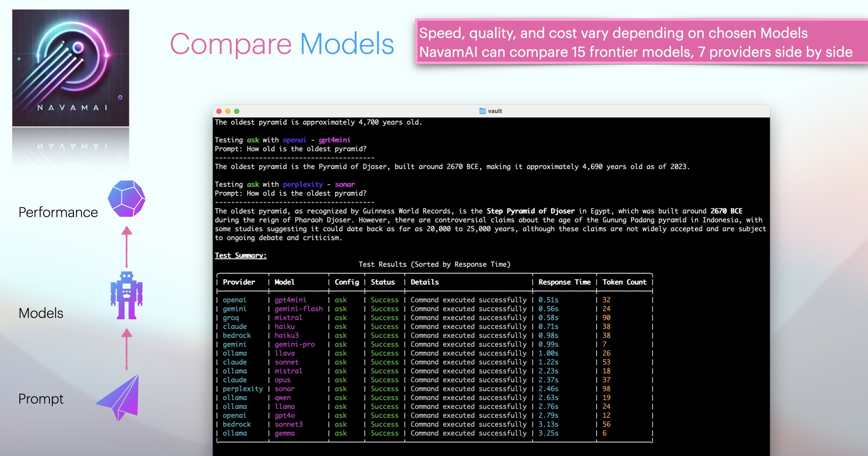Click the '3.25s' response time value
This screenshot has height=456, width=868.
549,433
